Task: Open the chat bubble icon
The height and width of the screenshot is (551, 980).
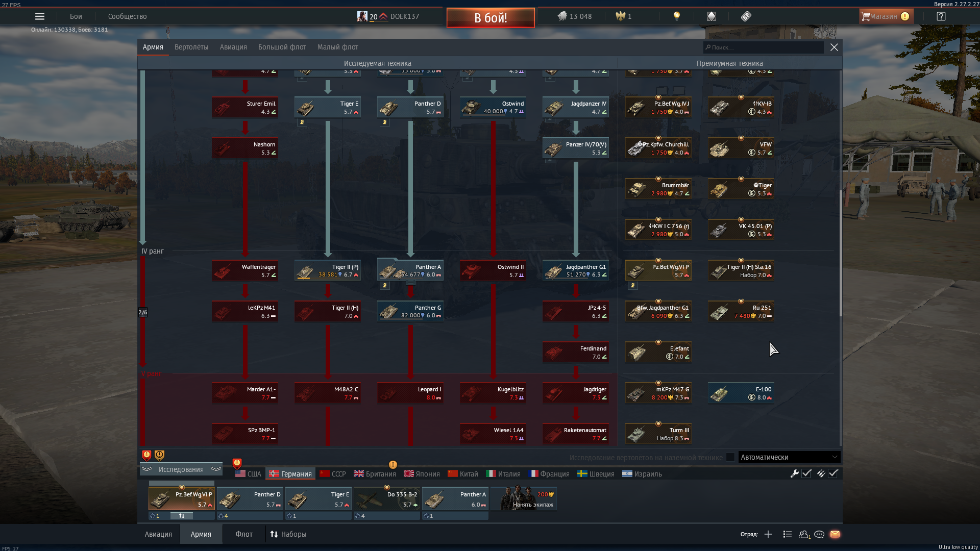Action: click(819, 534)
